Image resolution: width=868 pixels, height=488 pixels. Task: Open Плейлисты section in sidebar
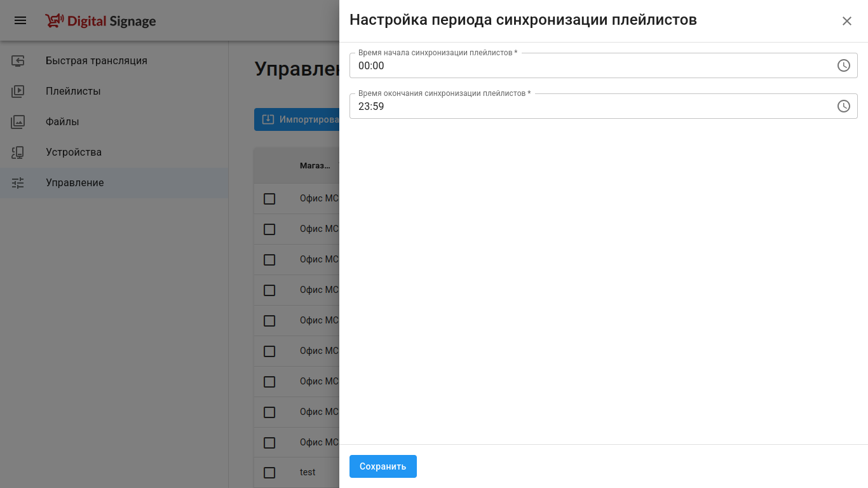[73, 91]
